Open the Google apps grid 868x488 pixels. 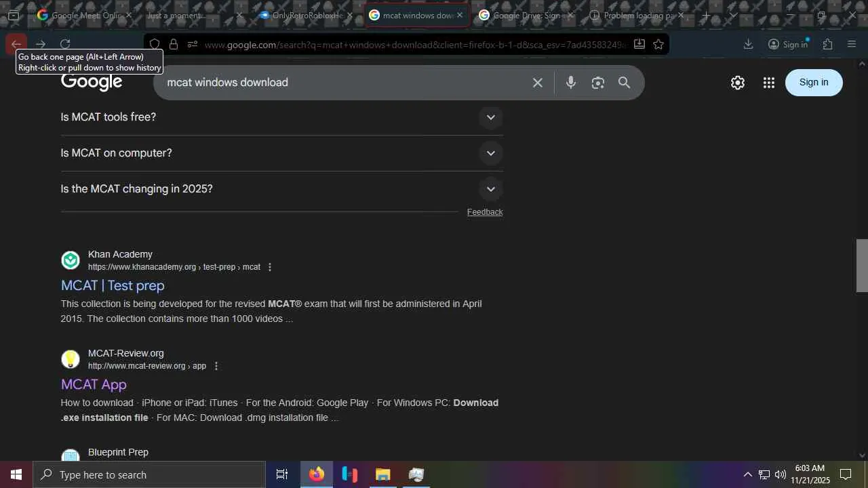[768, 83]
